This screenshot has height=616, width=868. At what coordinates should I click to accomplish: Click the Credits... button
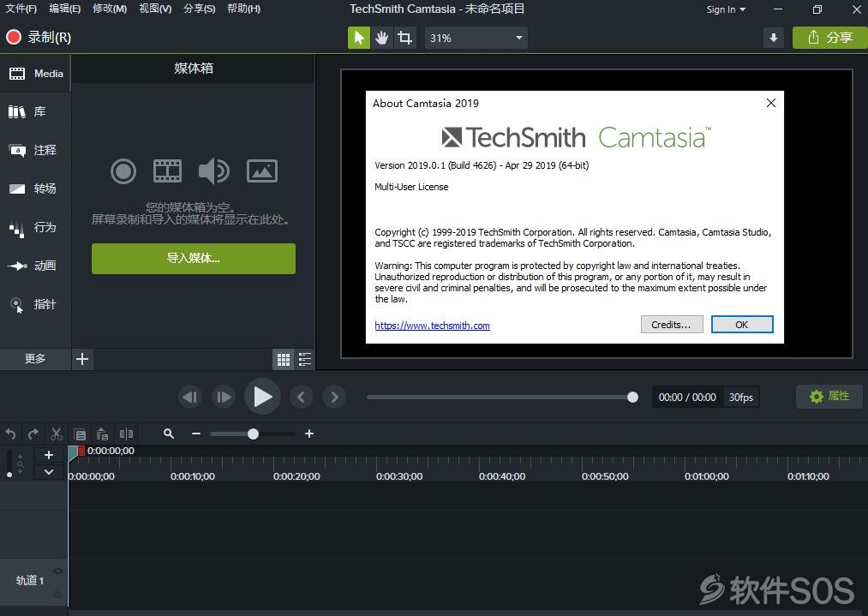pos(672,325)
